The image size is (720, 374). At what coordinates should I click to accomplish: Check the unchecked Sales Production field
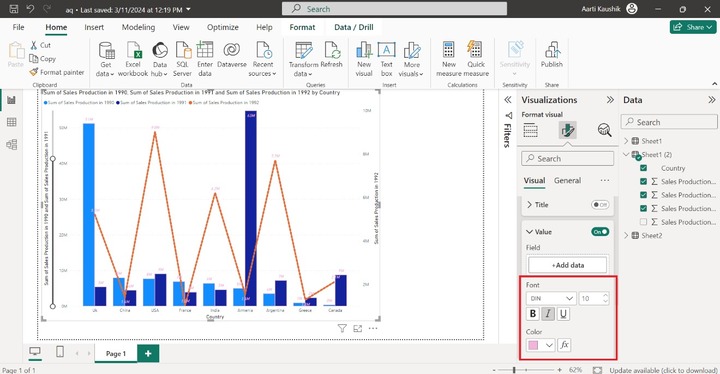[x=643, y=222]
